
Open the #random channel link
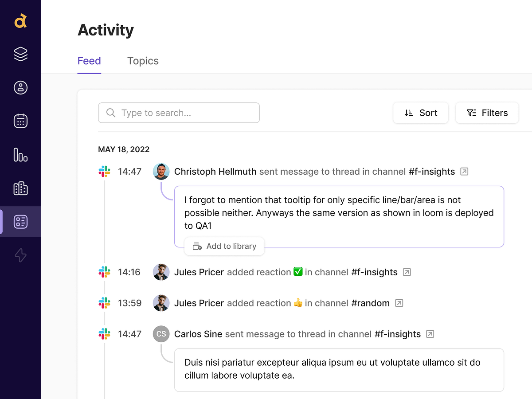pos(371,303)
